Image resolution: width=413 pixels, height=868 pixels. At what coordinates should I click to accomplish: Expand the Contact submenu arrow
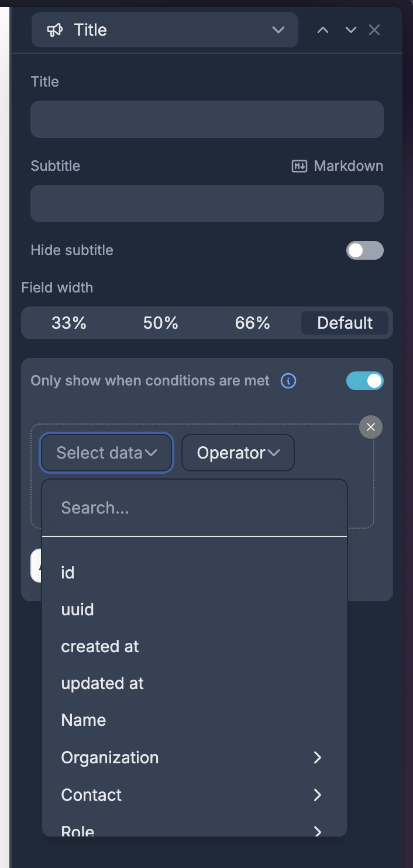click(318, 795)
